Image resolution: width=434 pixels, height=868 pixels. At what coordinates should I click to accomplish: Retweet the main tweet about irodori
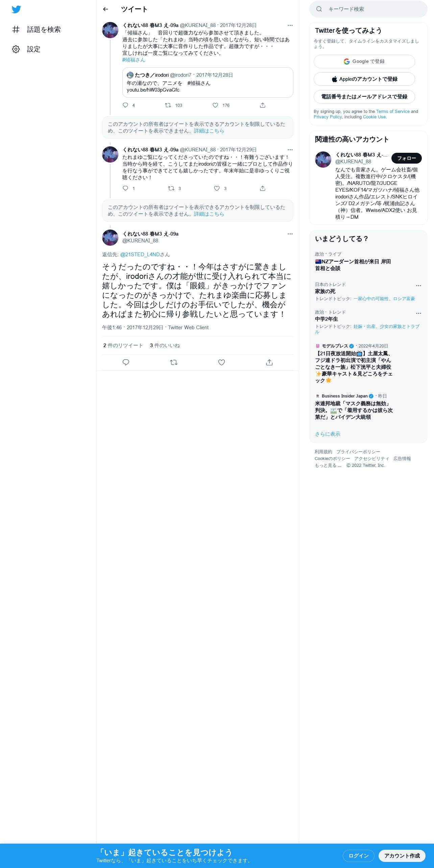(x=174, y=362)
